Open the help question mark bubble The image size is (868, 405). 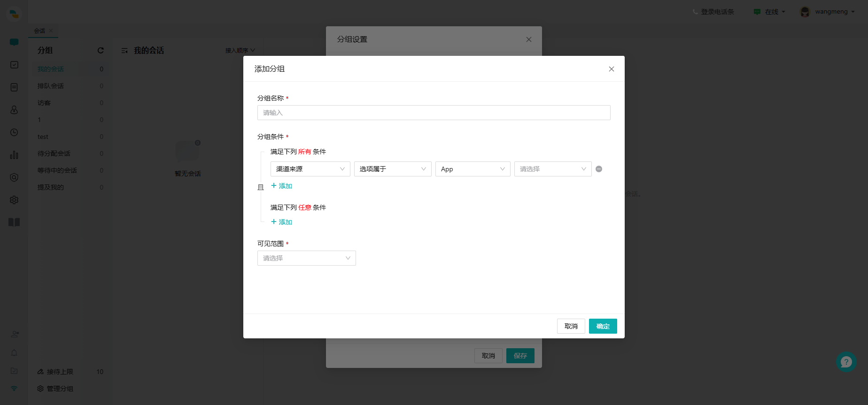[846, 362]
